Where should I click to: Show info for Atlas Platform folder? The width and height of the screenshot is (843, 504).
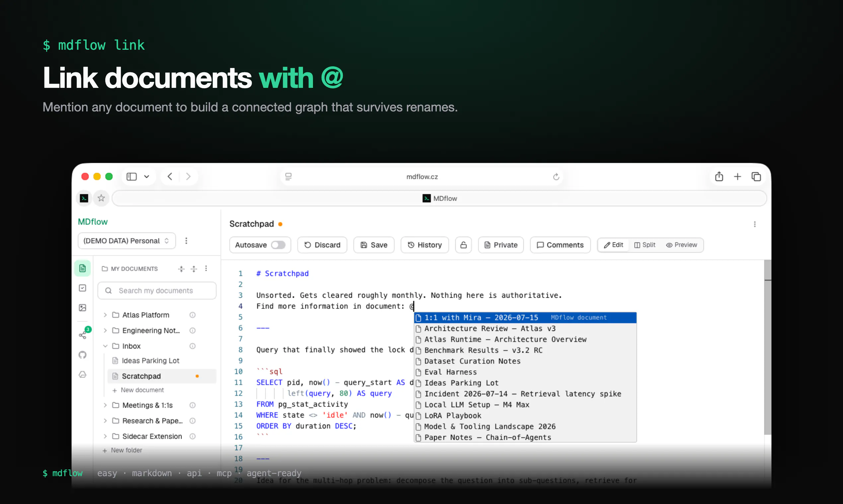coord(192,315)
